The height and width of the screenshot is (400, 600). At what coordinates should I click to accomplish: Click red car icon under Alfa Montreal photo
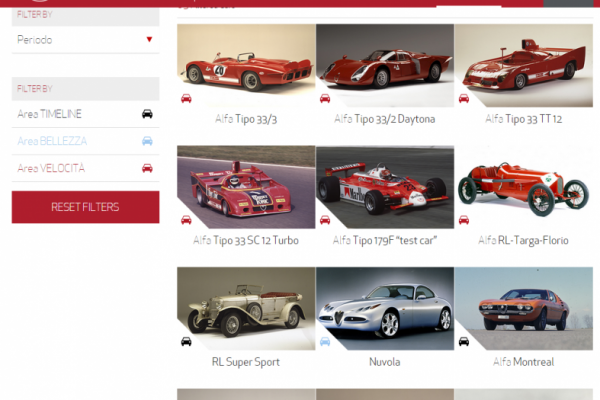[x=464, y=341]
